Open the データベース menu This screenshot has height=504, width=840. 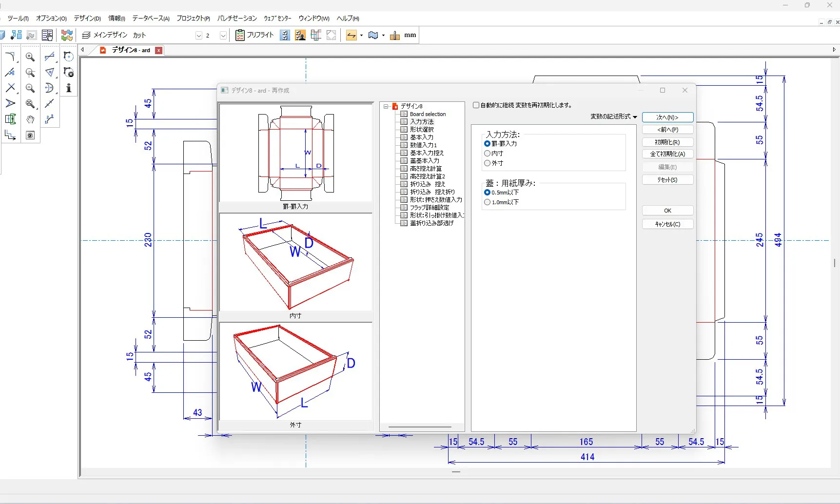tap(151, 19)
